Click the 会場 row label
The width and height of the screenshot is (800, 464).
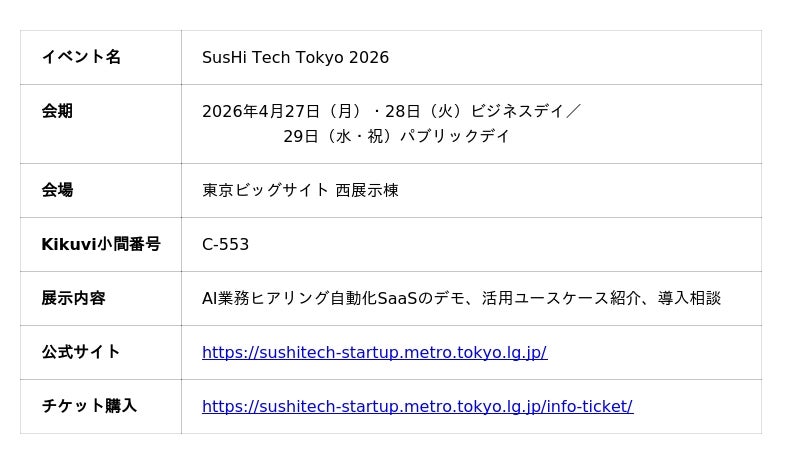(x=57, y=190)
